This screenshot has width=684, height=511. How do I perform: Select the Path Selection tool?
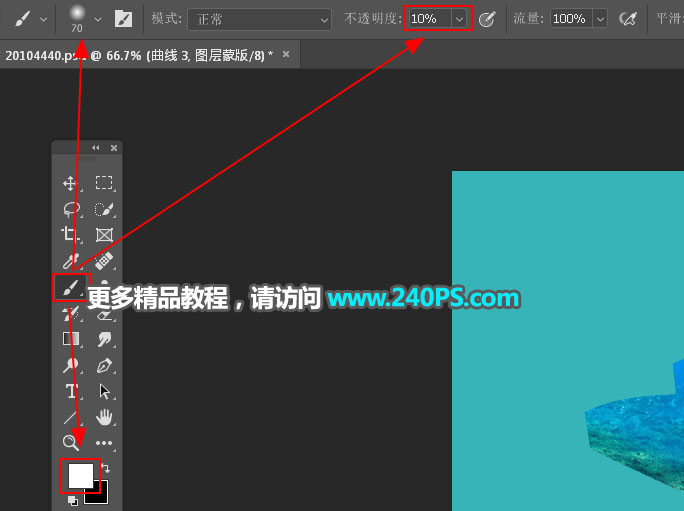point(104,391)
